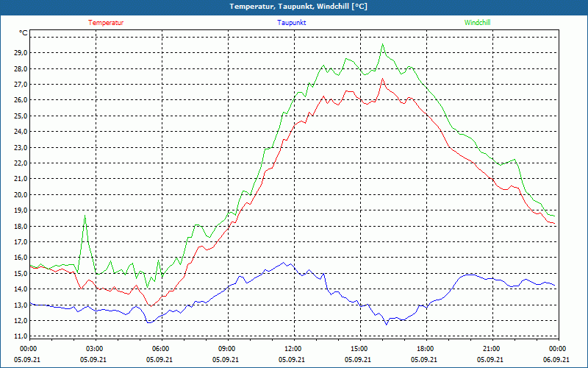Click the '22,0' y-axis value
588x368 pixels.
[21, 163]
